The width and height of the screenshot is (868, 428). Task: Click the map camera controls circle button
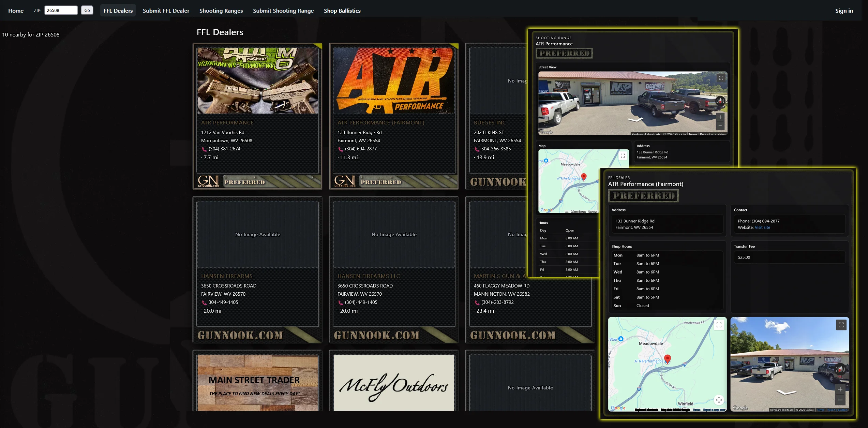pos(719,400)
